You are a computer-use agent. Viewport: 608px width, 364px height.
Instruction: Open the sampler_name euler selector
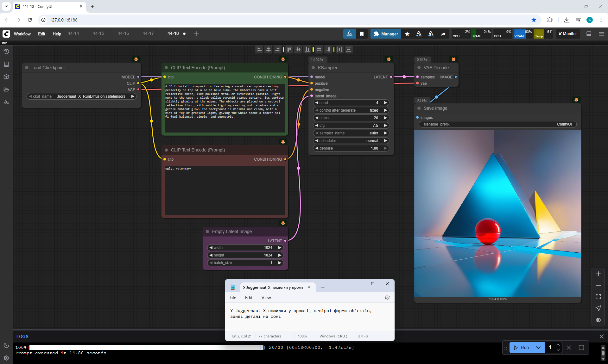pyautogui.click(x=351, y=133)
